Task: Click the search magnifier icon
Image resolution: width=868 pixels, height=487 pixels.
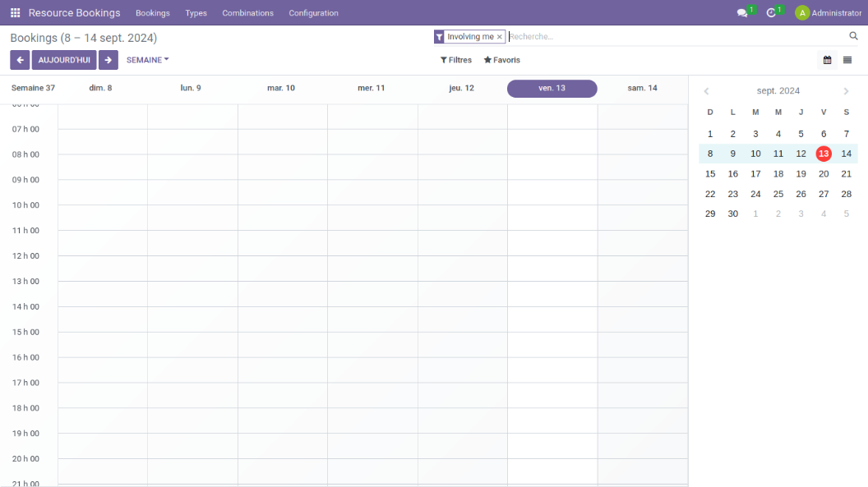Action: click(x=853, y=36)
